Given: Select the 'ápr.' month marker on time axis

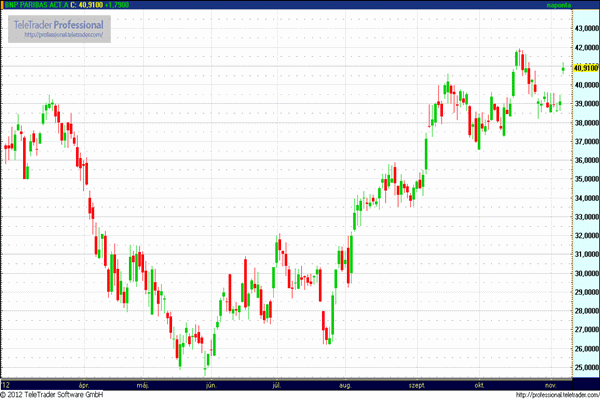Looking at the screenshot, I should tap(83, 383).
